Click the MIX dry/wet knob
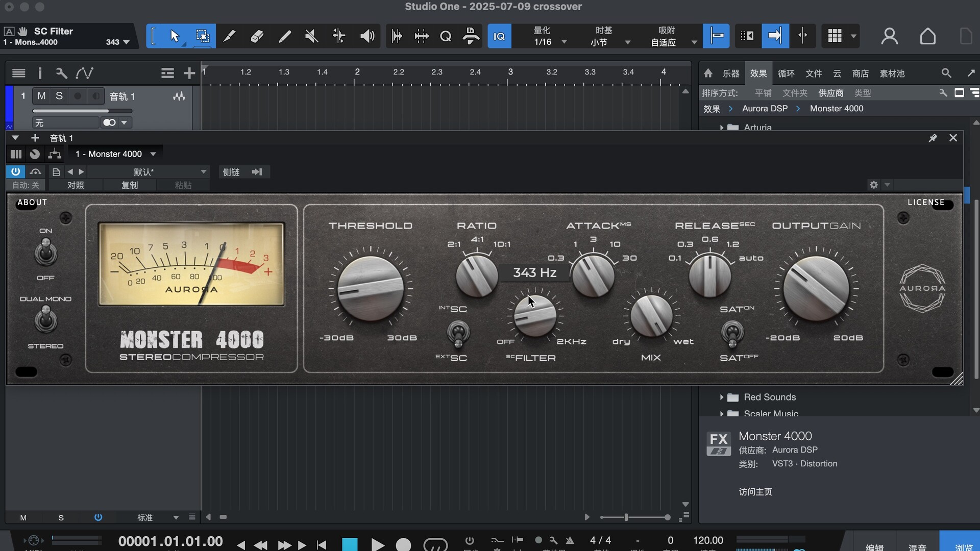The width and height of the screenshot is (980, 551). (651, 316)
